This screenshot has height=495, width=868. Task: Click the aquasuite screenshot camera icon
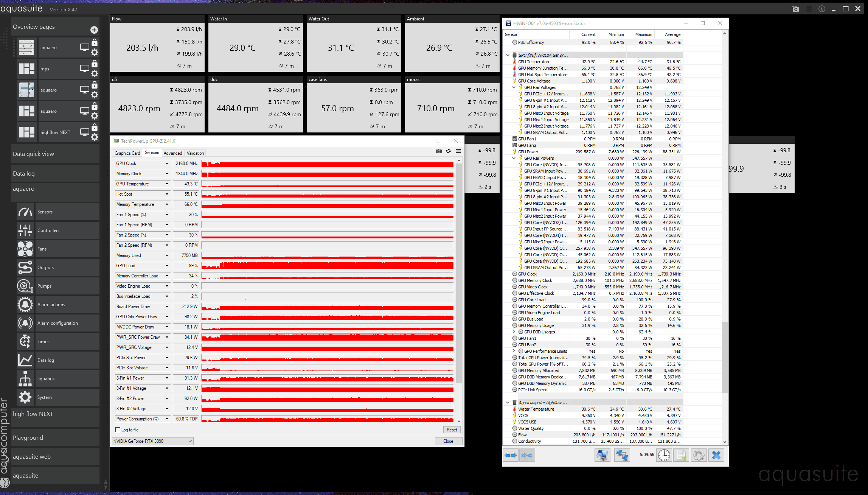pos(795,9)
